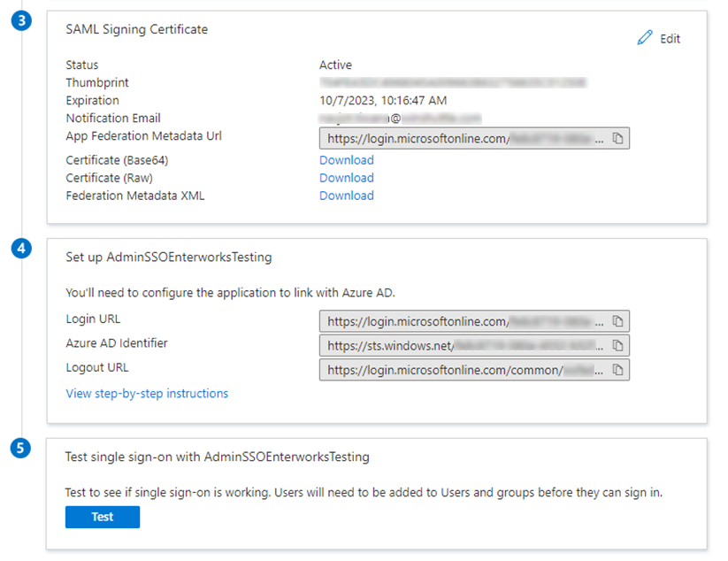Edit the SAML Signing Certificate
Image resolution: width=728 pixels, height=561 pixels.
(x=659, y=39)
